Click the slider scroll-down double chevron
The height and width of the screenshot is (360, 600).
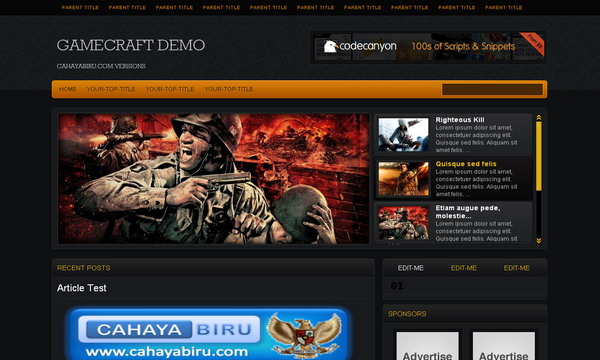(x=539, y=241)
